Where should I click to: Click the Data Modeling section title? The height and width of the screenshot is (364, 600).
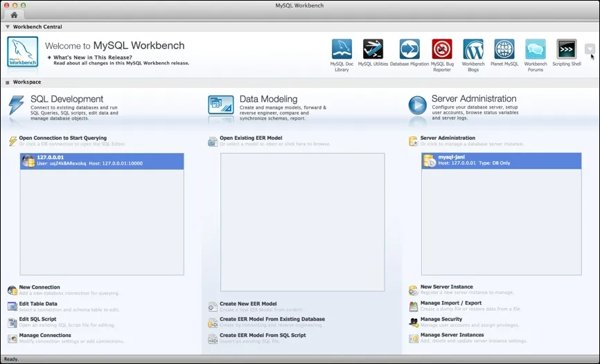(x=268, y=99)
